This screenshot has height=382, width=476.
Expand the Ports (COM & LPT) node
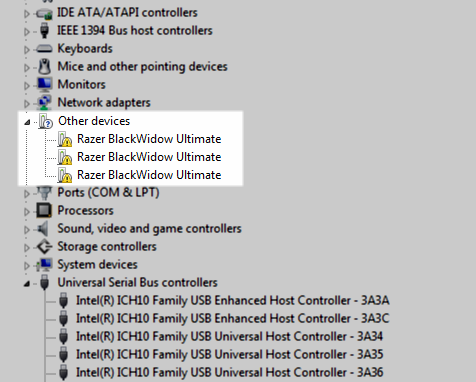(x=27, y=193)
